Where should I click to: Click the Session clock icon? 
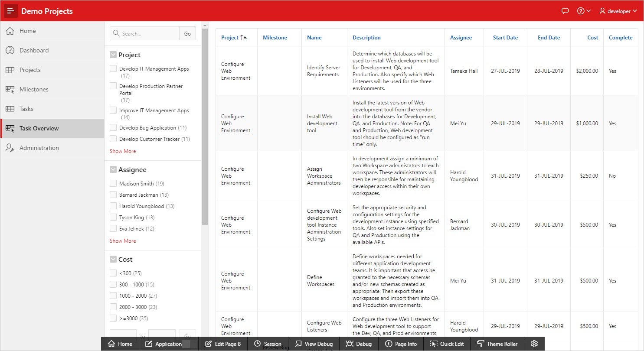click(x=257, y=344)
